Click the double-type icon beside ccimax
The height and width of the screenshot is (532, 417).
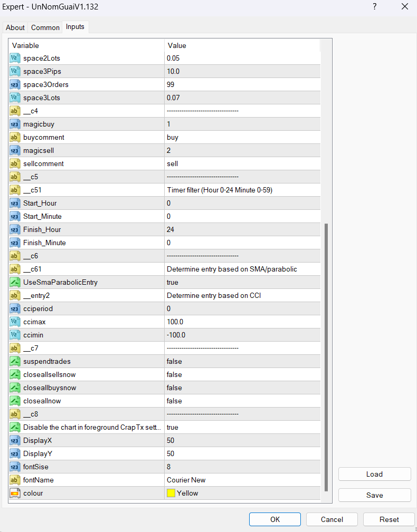point(15,322)
